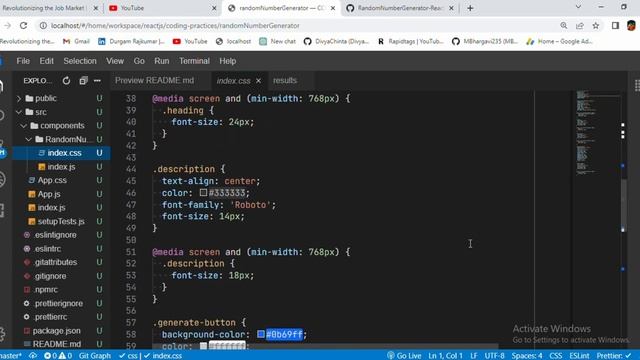Refresh the Explorer file tree
Viewport: 640px width, 360px height.
point(66,81)
